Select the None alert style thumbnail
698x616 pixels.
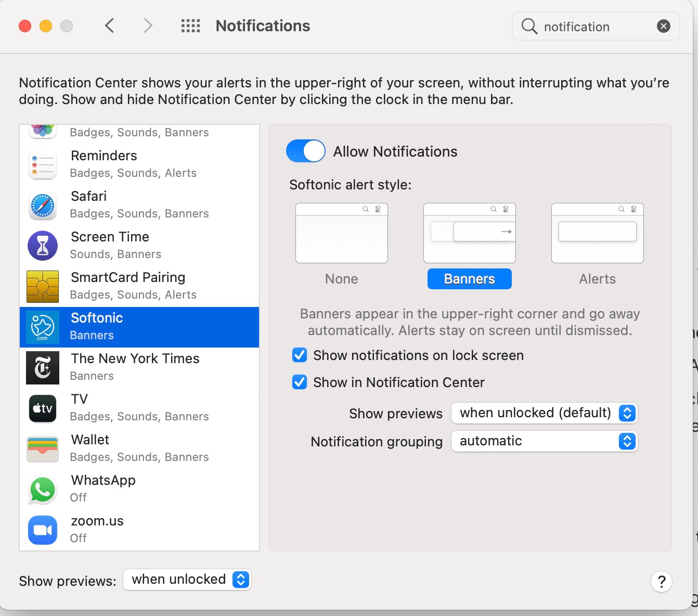342,233
